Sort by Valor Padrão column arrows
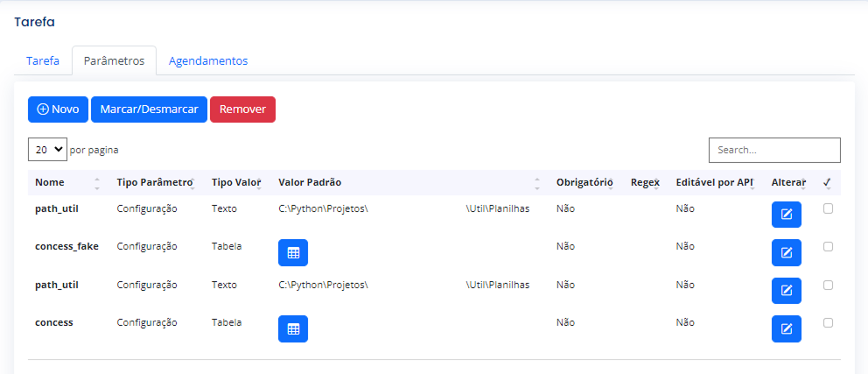The width and height of the screenshot is (868, 374). [x=536, y=183]
